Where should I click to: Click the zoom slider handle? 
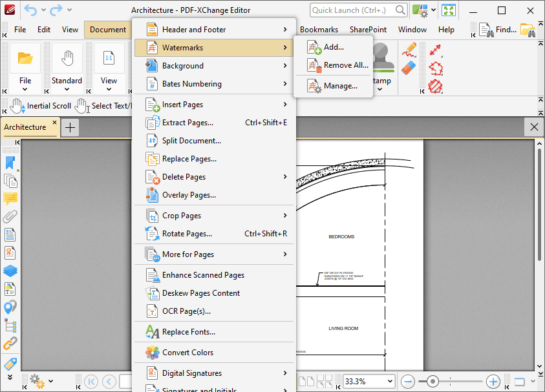click(x=433, y=382)
